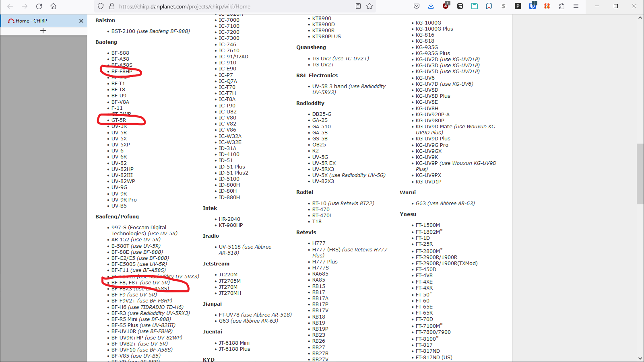The height and width of the screenshot is (362, 644).
Task: Click the UV-5RX3 entry under Radioddity
Action: click(x=323, y=169)
